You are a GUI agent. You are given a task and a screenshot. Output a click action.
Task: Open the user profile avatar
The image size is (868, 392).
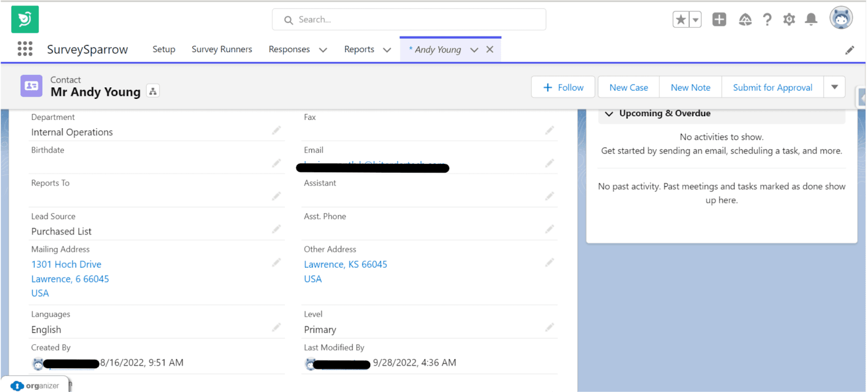[841, 18]
